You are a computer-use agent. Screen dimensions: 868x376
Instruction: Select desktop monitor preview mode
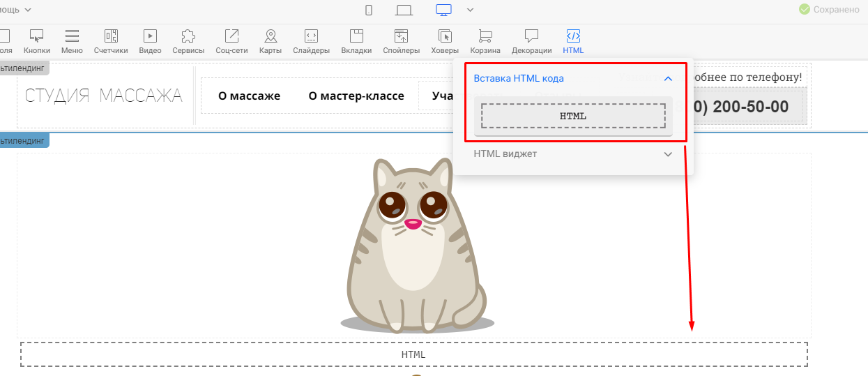click(443, 10)
